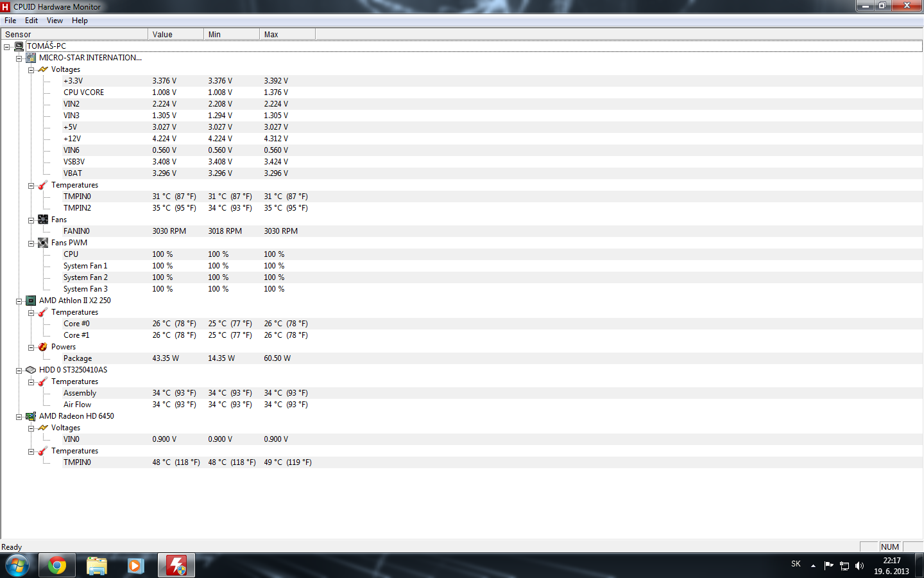This screenshot has width=924, height=578.
Task: Click the Fans PWM category icon
Action: point(43,243)
